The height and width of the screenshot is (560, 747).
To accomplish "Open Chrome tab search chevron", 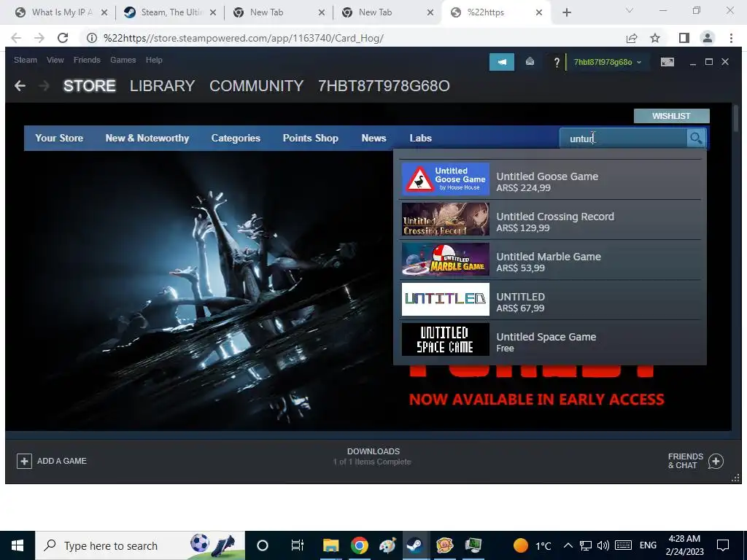I will point(630,10).
